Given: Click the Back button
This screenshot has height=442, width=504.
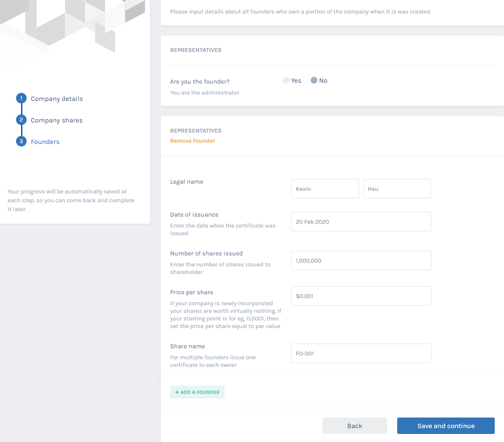Looking at the screenshot, I should pos(355,426).
